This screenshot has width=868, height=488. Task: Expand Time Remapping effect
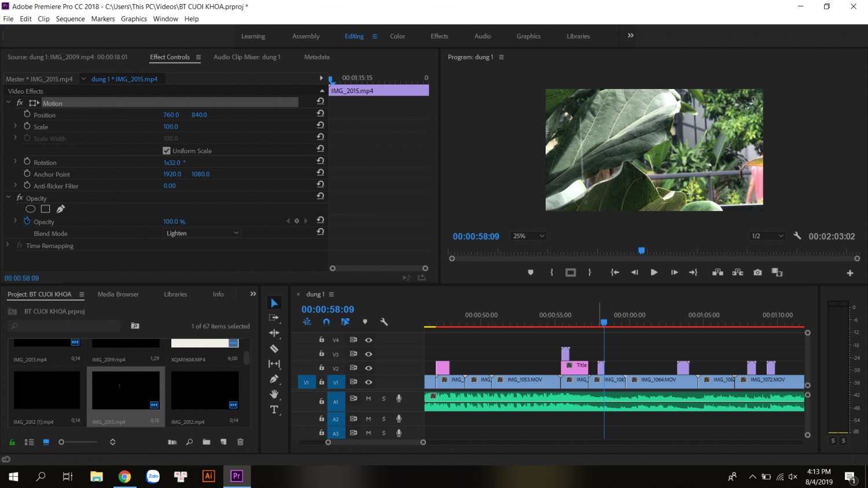[8, 245]
